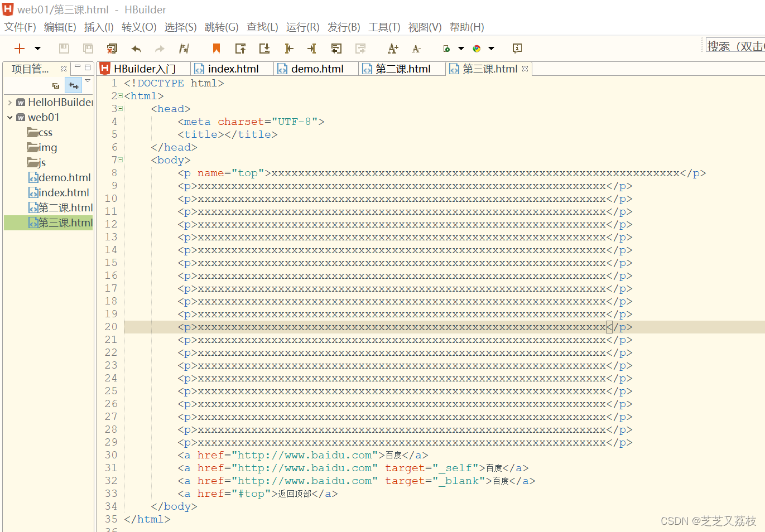The height and width of the screenshot is (532, 765).
Task: Fold the html tag on line 2
Action: tap(120, 96)
